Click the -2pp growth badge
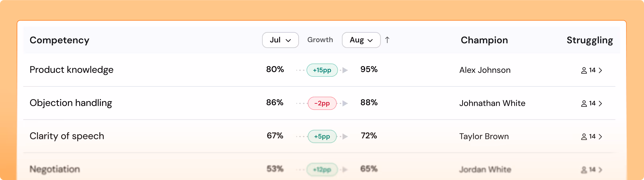Screen dimensions: 644x180 point(322,103)
